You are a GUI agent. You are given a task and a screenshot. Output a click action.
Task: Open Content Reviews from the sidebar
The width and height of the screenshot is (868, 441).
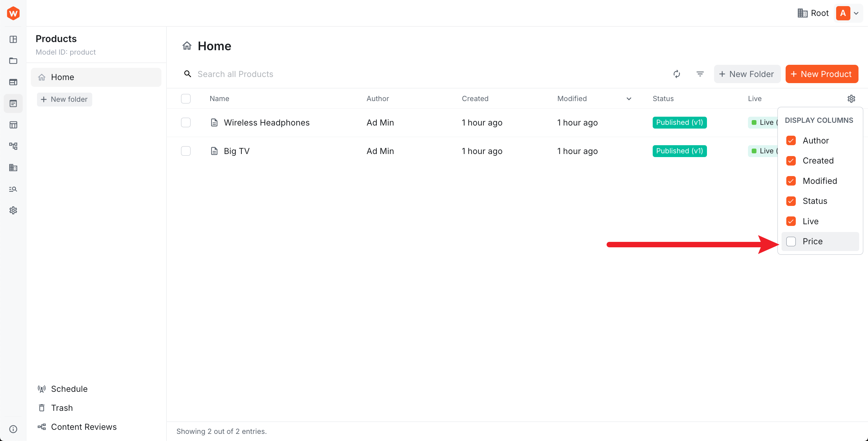[x=83, y=427]
